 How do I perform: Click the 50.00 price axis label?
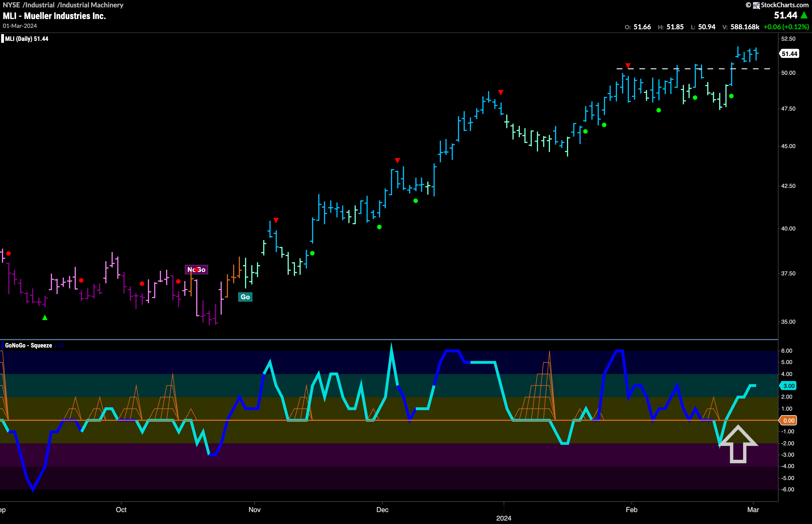coord(788,73)
